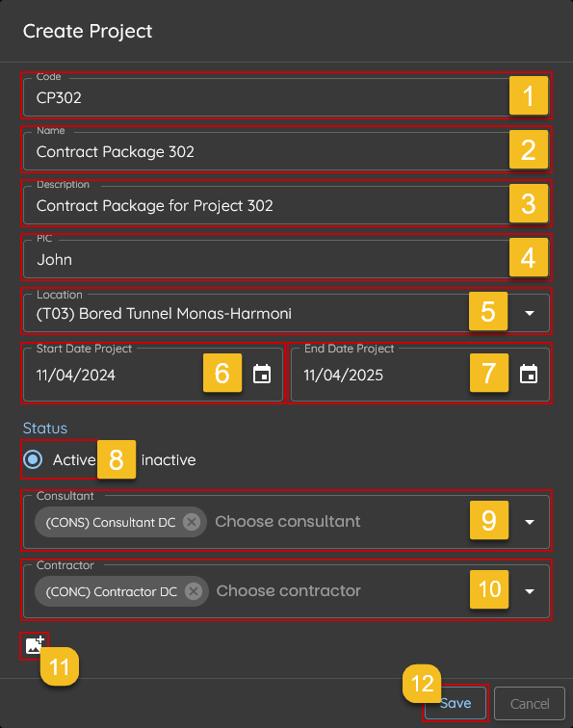
Task: Click the Start Date value 11/04/2024
Action: coord(76,376)
